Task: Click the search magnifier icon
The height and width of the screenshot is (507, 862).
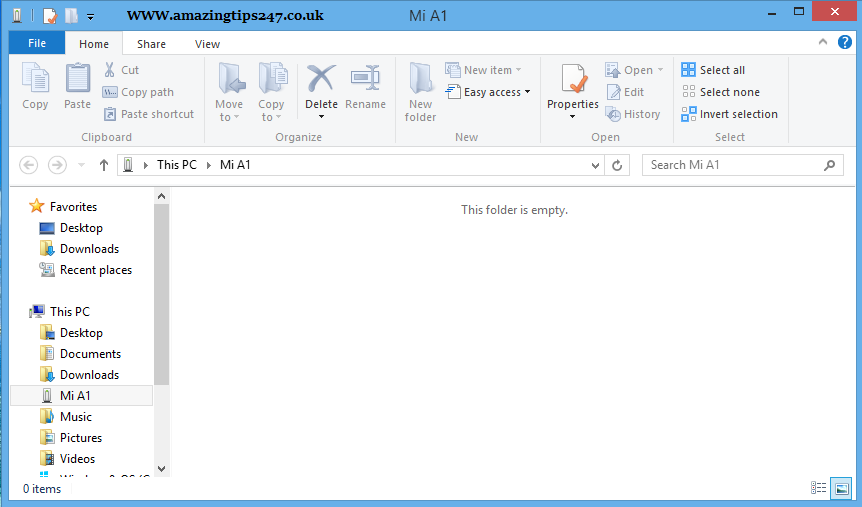Action: point(830,165)
